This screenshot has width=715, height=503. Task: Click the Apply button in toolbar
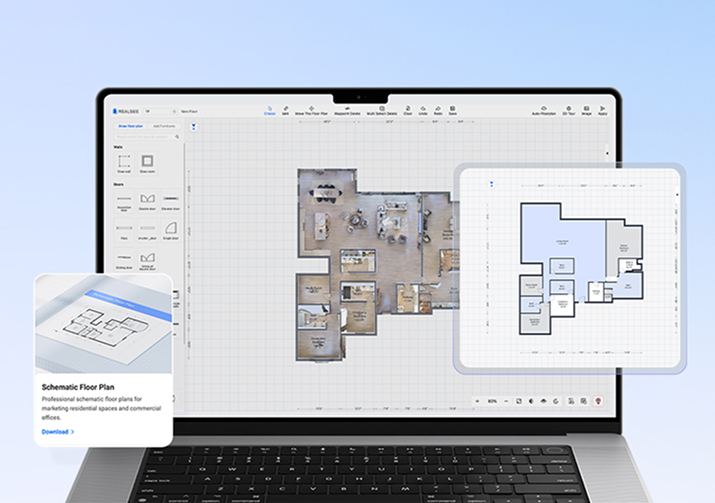pos(603,109)
